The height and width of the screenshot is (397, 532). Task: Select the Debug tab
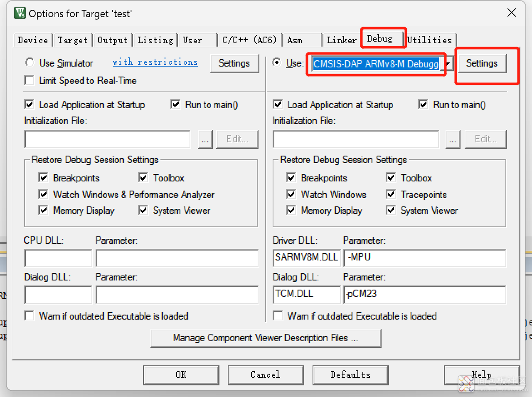pos(382,39)
